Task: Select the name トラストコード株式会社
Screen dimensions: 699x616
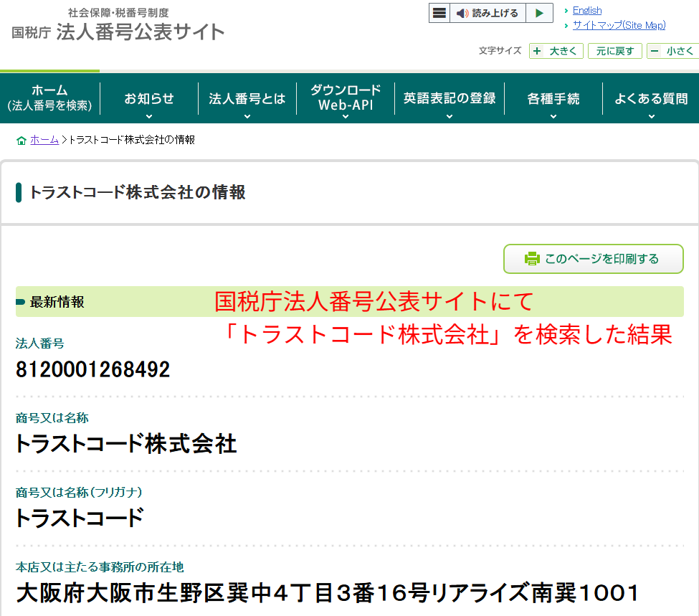Action: 126,443
